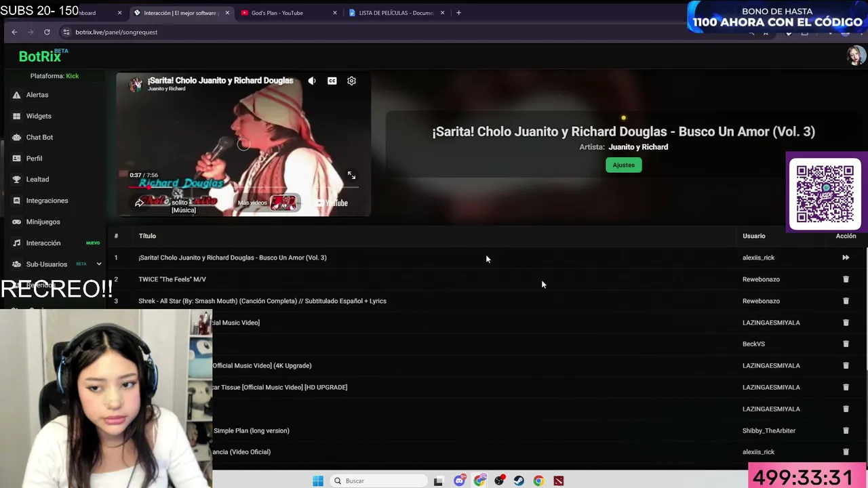The height and width of the screenshot is (488, 868).
Task: Open Integraciones in the sidebar
Action: tap(47, 201)
